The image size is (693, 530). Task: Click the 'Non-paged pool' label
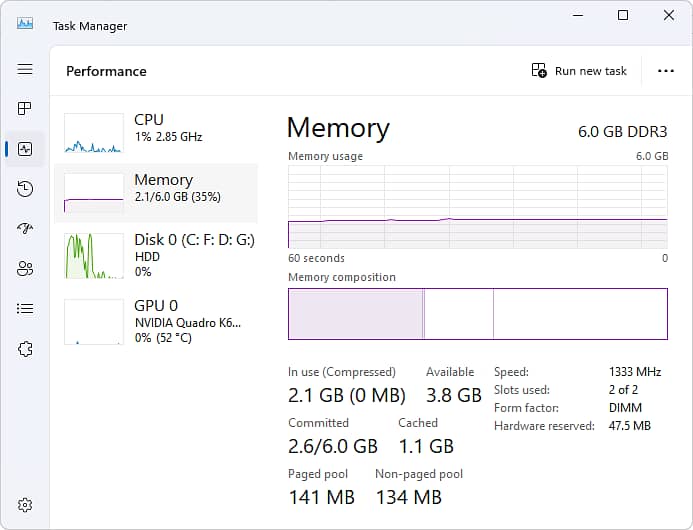(419, 474)
